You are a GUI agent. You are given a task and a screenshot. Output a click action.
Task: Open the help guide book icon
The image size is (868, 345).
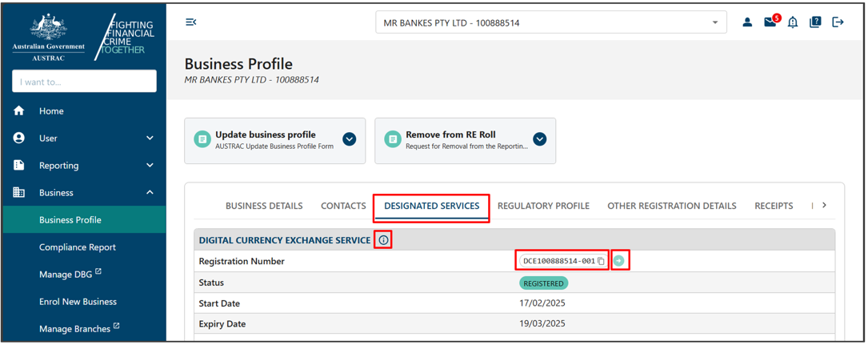(x=815, y=22)
